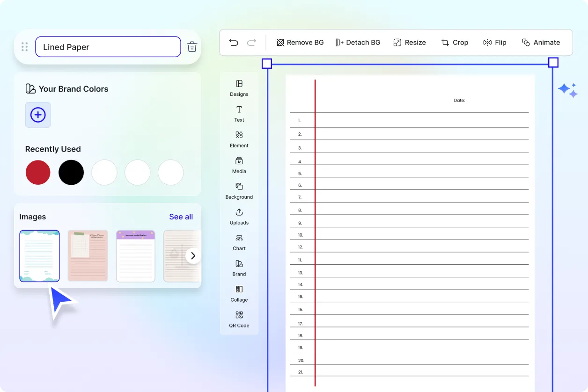
Task: Click See all images link
Action: tap(181, 217)
